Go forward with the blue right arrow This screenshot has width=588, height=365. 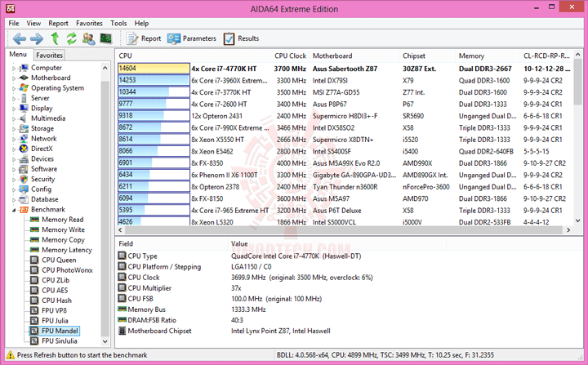click(37, 38)
